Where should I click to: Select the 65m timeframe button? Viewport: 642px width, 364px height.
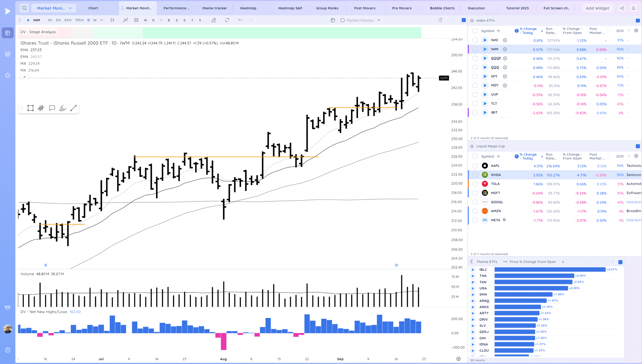point(68,20)
